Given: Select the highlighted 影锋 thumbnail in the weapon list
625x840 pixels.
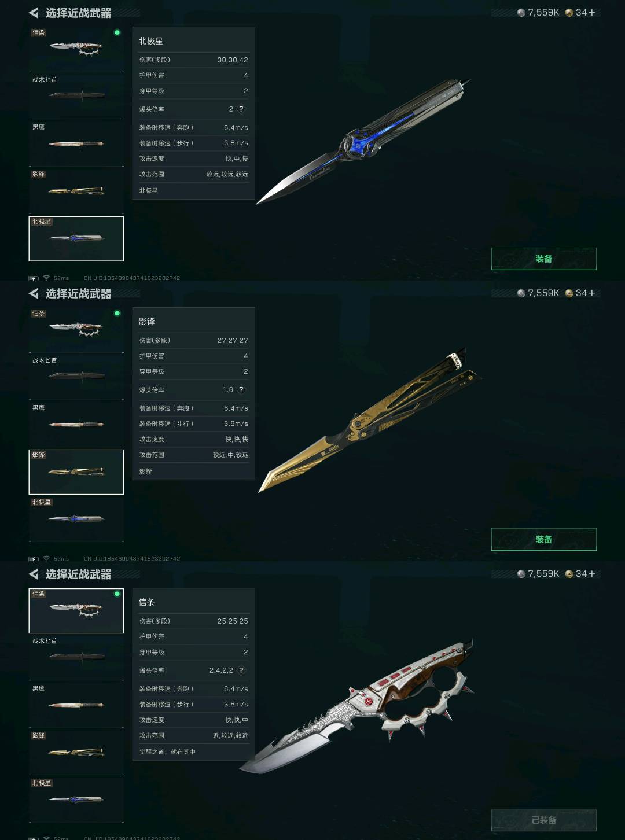Looking at the screenshot, I should click(x=76, y=471).
